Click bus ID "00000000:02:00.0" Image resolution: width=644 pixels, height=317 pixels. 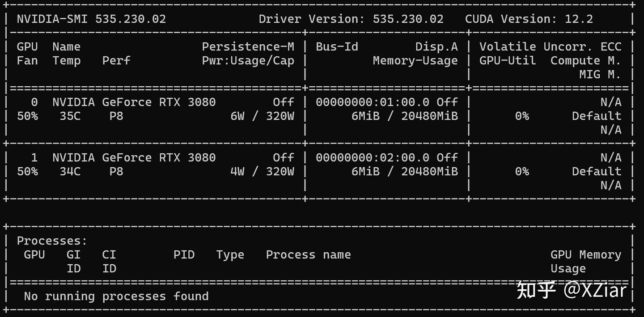tap(373, 157)
